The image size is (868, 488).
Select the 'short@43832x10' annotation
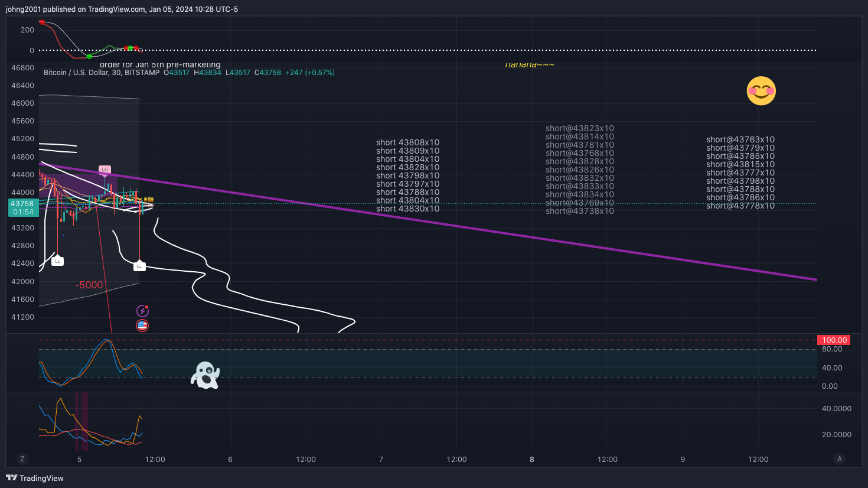coord(580,178)
